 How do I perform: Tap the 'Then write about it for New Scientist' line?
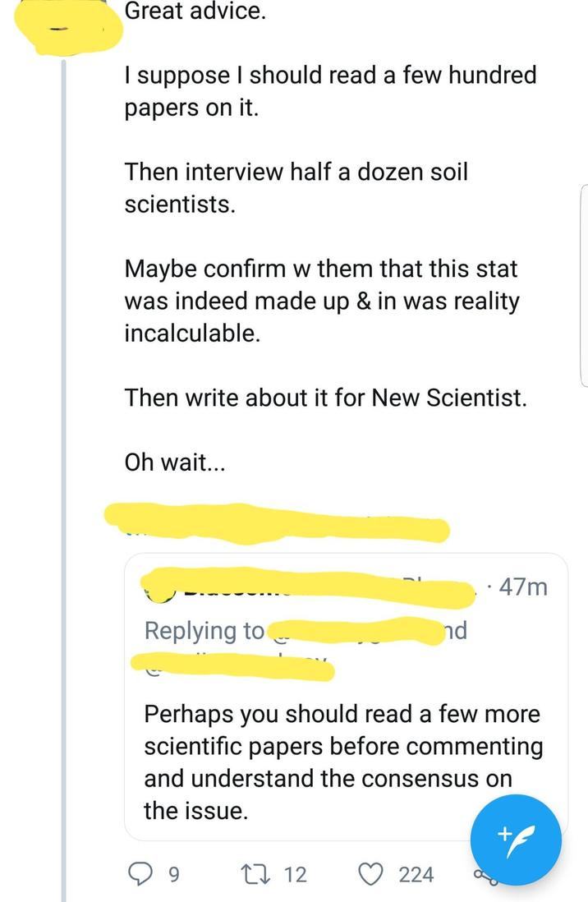[x=324, y=398]
